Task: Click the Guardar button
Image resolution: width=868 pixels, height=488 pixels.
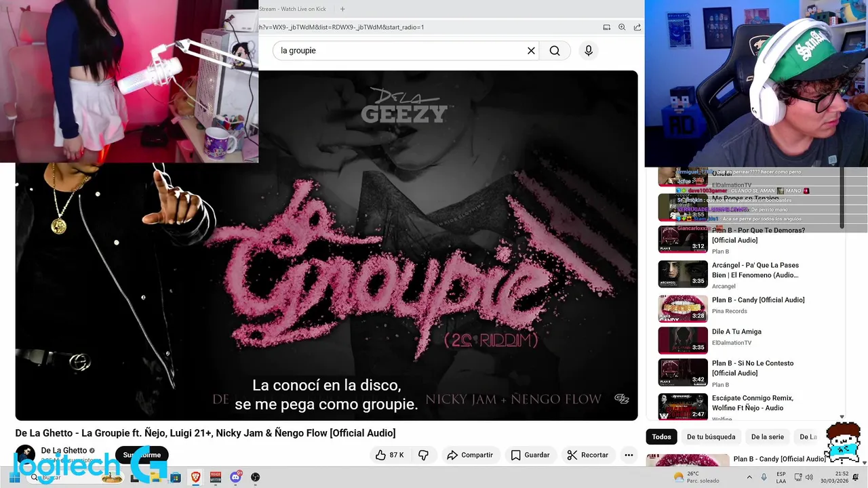Action: [530, 455]
